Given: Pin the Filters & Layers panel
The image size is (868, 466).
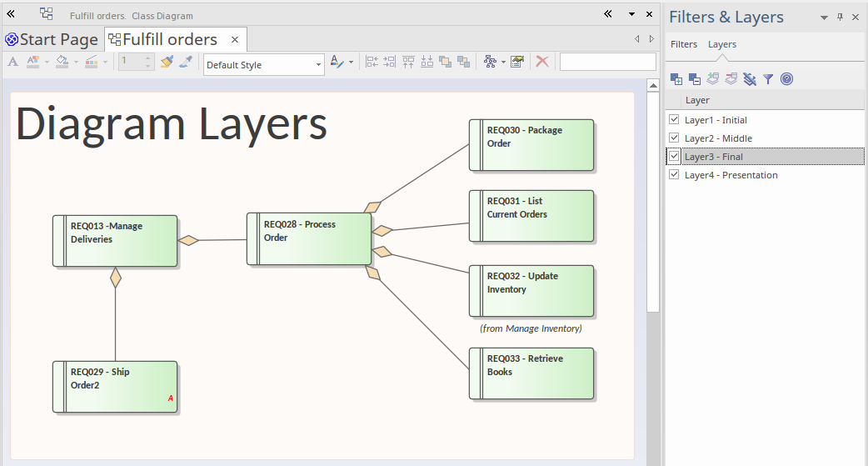Looking at the screenshot, I should coord(840,18).
